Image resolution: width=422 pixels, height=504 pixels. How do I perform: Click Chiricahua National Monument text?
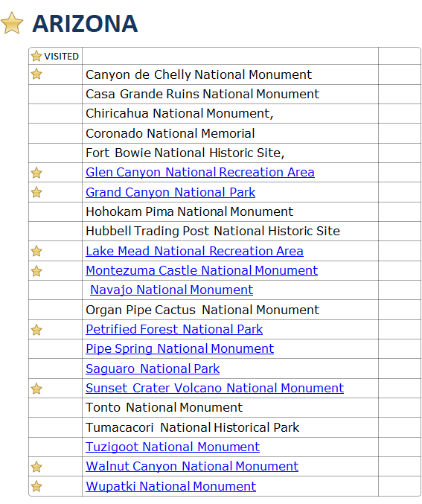click(x=179, y=113)
